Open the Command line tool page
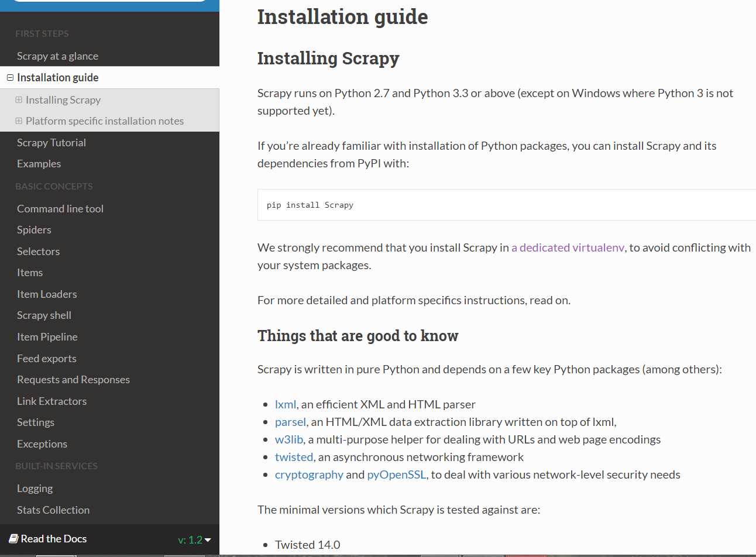756x557 pixels. coord(60,209)
